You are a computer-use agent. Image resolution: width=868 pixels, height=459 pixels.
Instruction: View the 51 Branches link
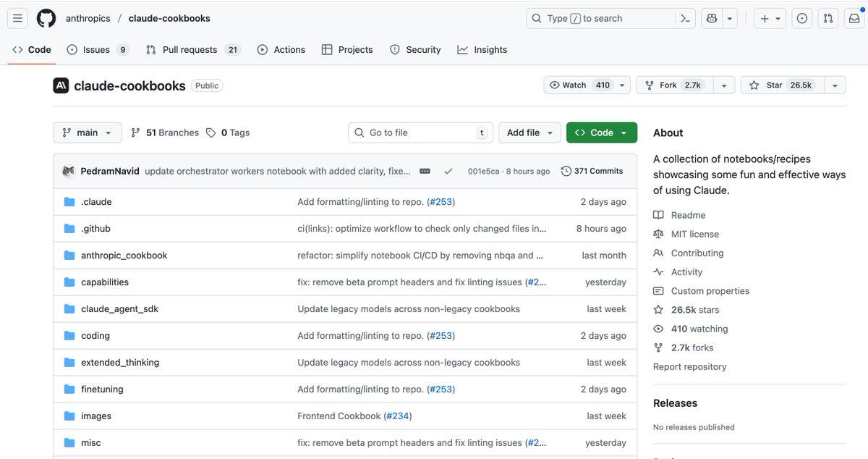165,132
